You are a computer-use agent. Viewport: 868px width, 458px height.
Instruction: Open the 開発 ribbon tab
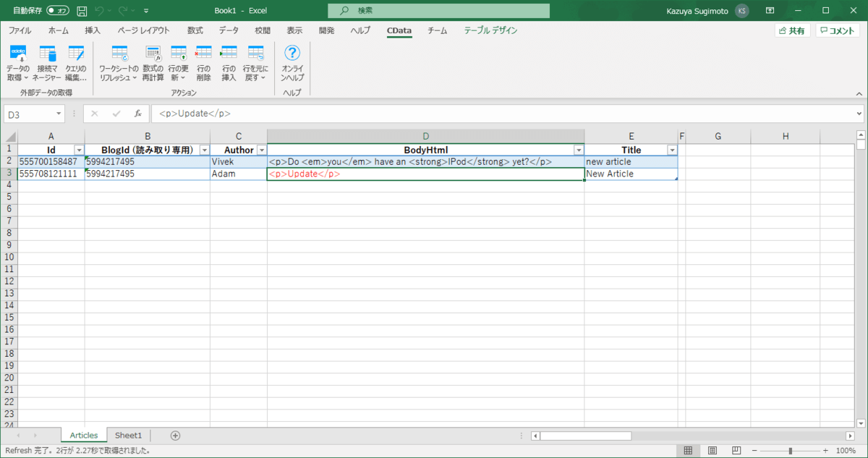tap(326, 30)
